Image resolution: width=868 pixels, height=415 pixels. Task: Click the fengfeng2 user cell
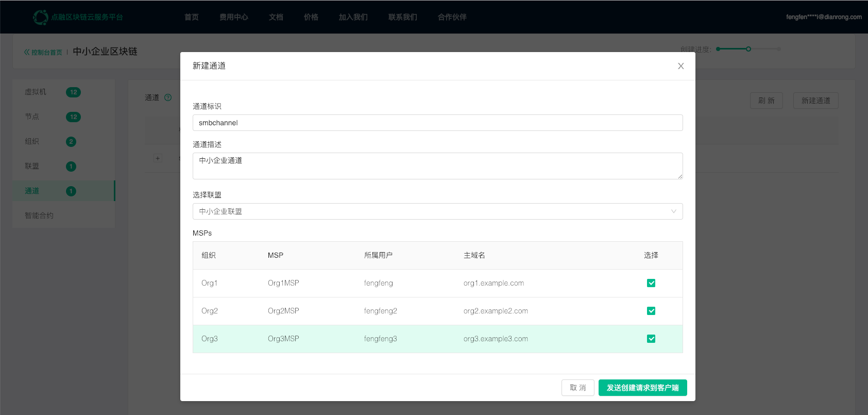pos(381,311)
